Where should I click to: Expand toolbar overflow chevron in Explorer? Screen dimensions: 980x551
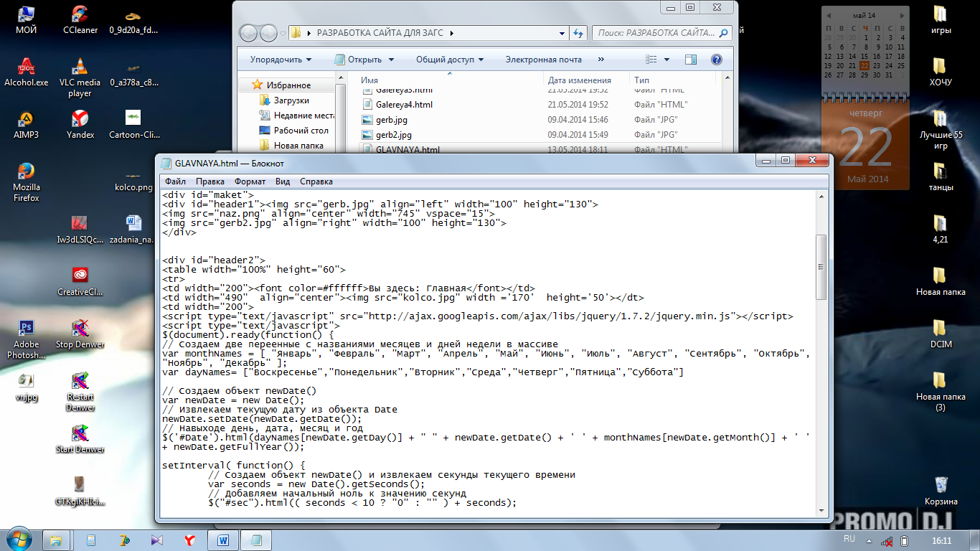(x=600, y=60)
